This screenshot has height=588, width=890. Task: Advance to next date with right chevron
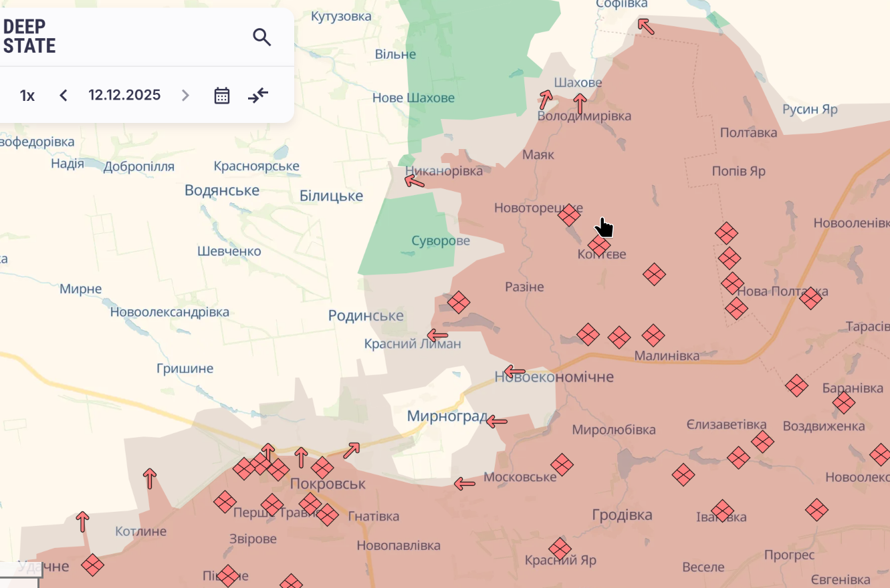[185, 96]
